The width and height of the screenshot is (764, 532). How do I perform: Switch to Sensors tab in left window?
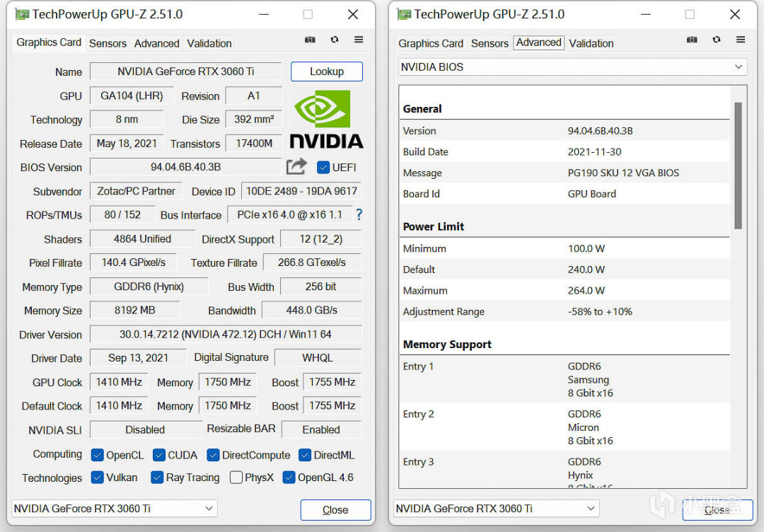click(x=108, y=43)
